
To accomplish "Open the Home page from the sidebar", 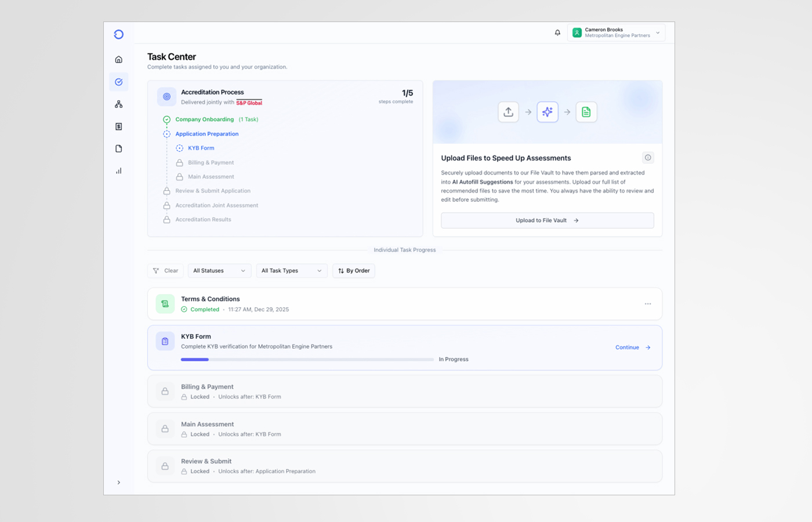I will pyautogui.click(x=118, y=59).
